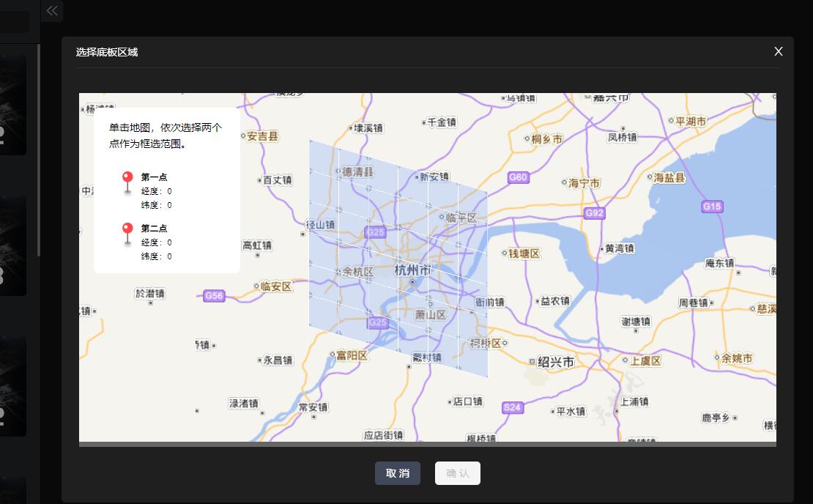Click 店口镇 label on the map
The height and width of the screenshot is (504, 813).
(468, 401)
